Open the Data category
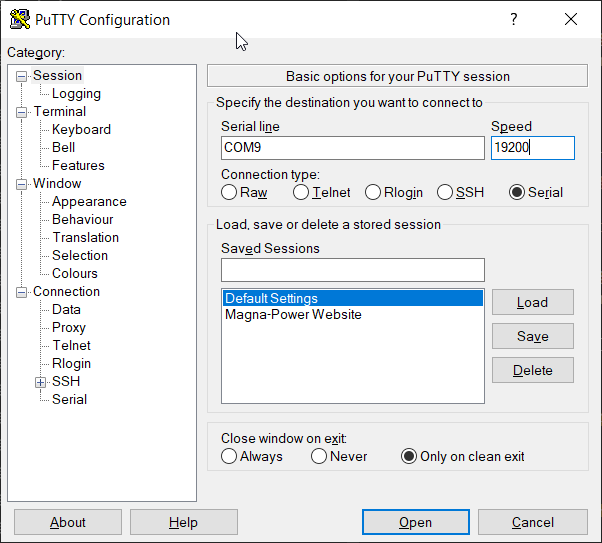This screenshot has width=602, height=543. pos(66,310)
